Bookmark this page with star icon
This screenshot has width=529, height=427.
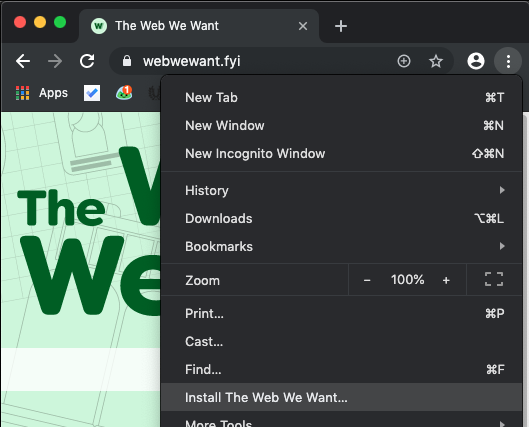436,61
